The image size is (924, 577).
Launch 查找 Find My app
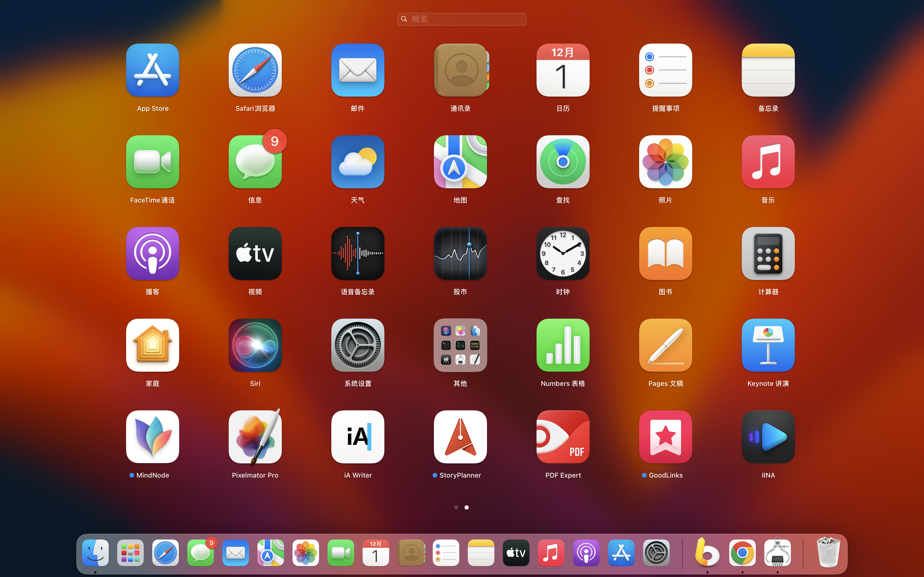click(x=563, y=162)
